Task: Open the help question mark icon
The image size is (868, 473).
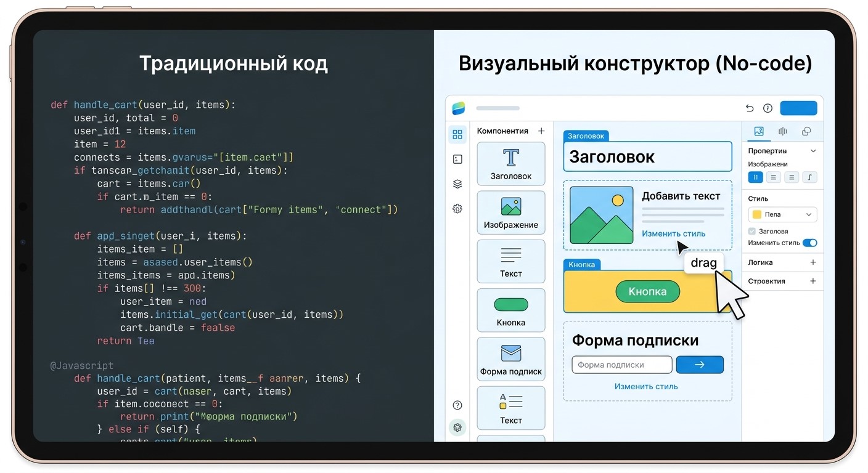Action: [457, 405]
